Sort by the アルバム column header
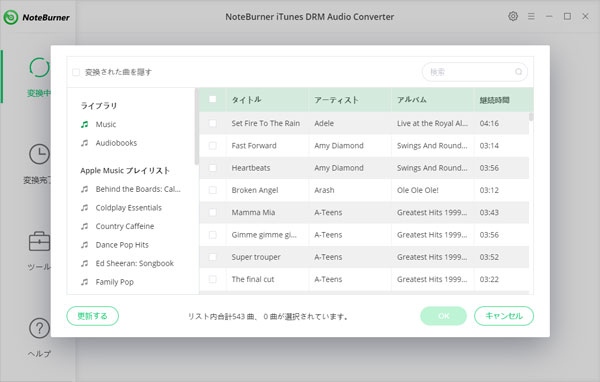The width and height of the screenshot is (600, 382). point(412,100)
